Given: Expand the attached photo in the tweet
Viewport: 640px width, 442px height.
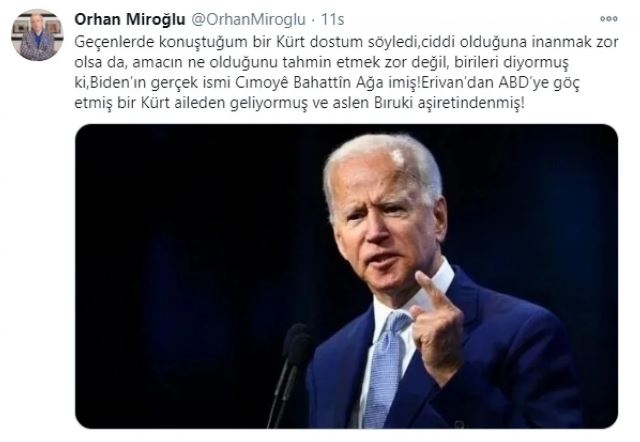Looking at the screenshot, I should (x=346, y=276).
